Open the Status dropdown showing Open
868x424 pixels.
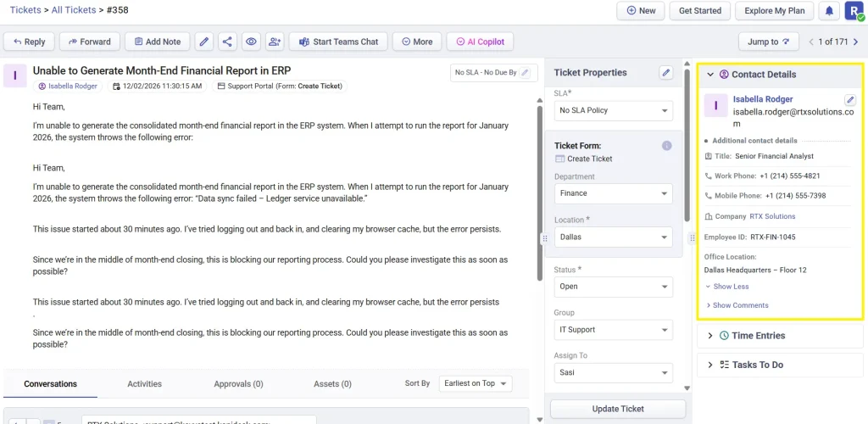click(x=613, y=287)
